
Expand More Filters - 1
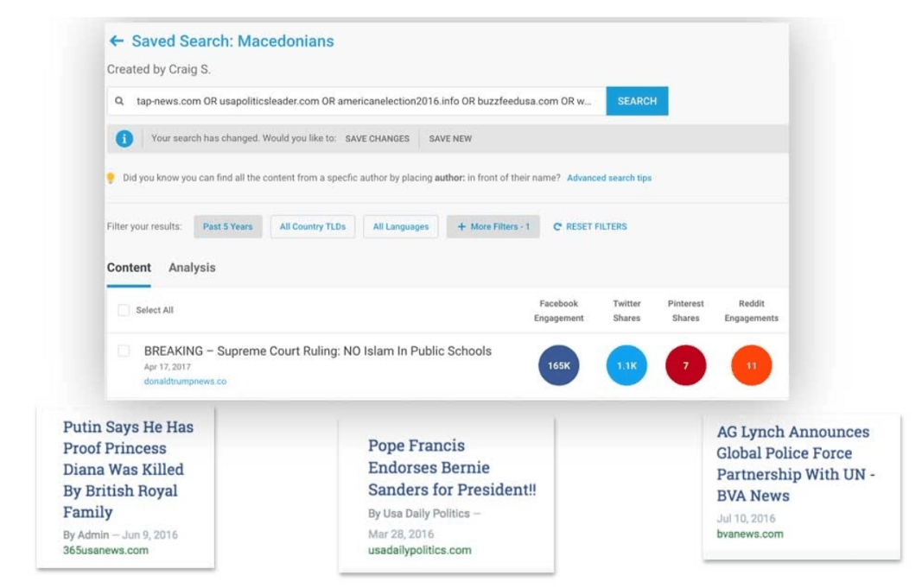pyautogui.click(x=493, y=227)
